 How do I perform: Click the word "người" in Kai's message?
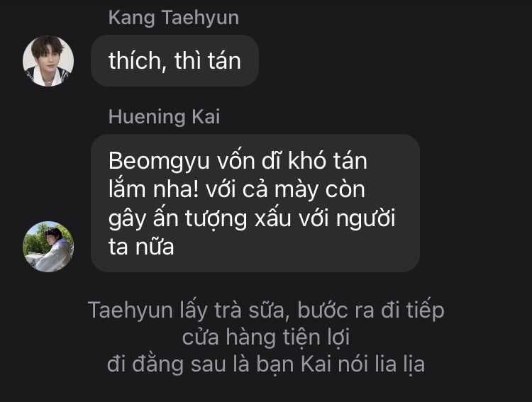click(366, 218)
